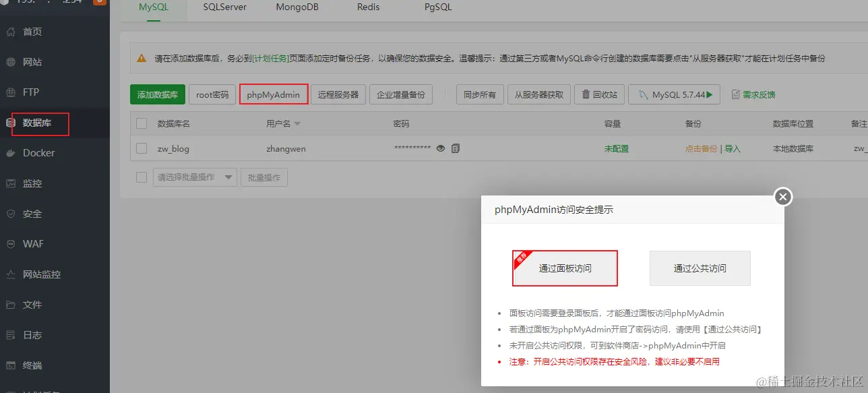The width and height of the screenshot is (868, 393).
Task: Switch to the PgSQL tab
Action: click(438, 8)
